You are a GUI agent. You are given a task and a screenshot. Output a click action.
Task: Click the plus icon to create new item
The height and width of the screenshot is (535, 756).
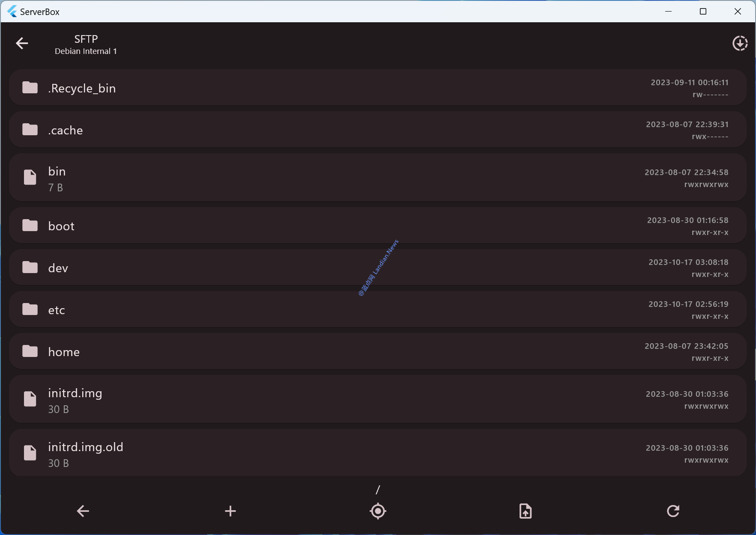[x=230, y=511]
